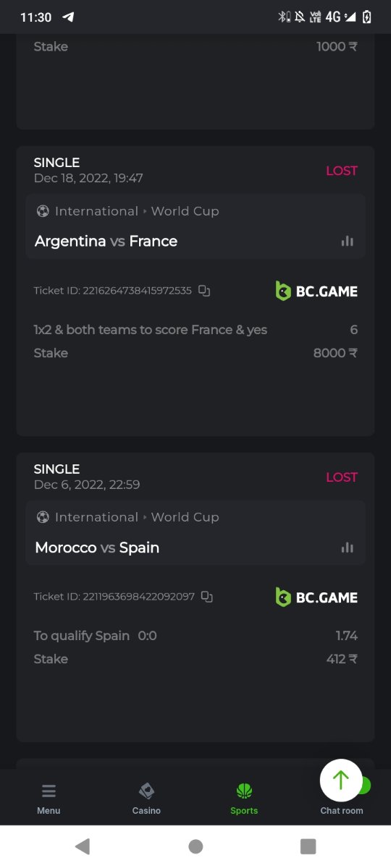Viewport: 391px width, 868px height.
Task: Tap the green scroll-to-top arrow button
Action: [341, 780]
